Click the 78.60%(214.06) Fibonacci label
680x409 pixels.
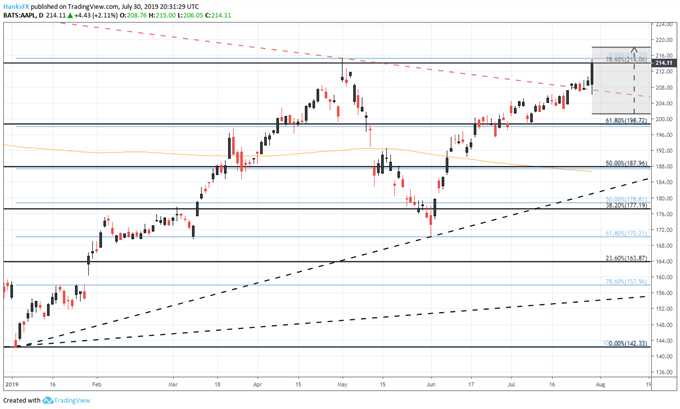(626, 60)
